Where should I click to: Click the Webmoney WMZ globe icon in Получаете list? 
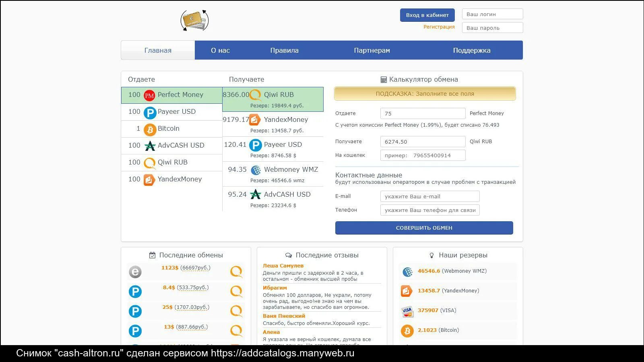[x=256, y=170]
